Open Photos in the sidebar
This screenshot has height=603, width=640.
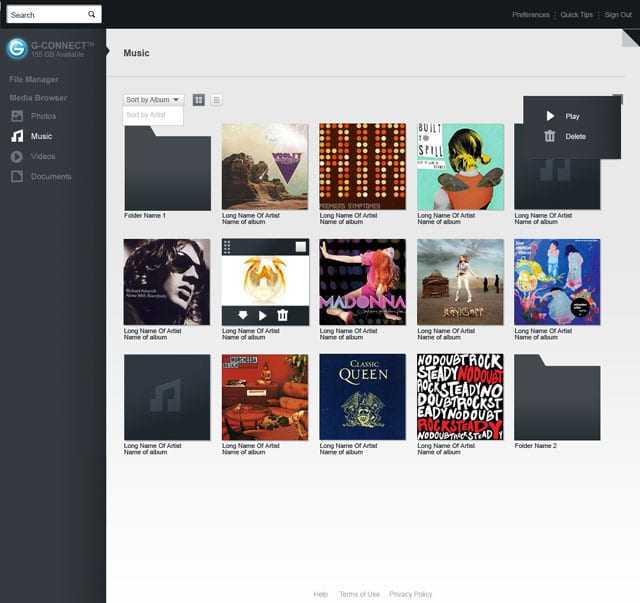coord(42,116)
